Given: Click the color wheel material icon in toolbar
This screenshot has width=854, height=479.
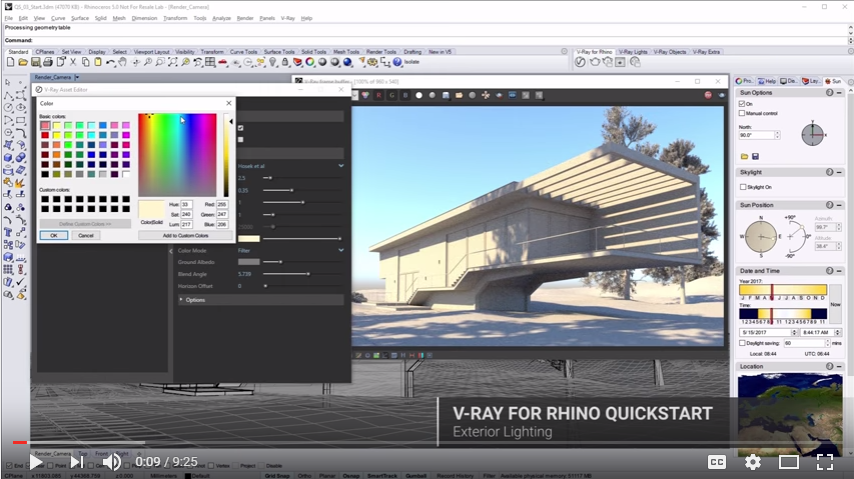Looking at the screenshot, I should (310, 62).
